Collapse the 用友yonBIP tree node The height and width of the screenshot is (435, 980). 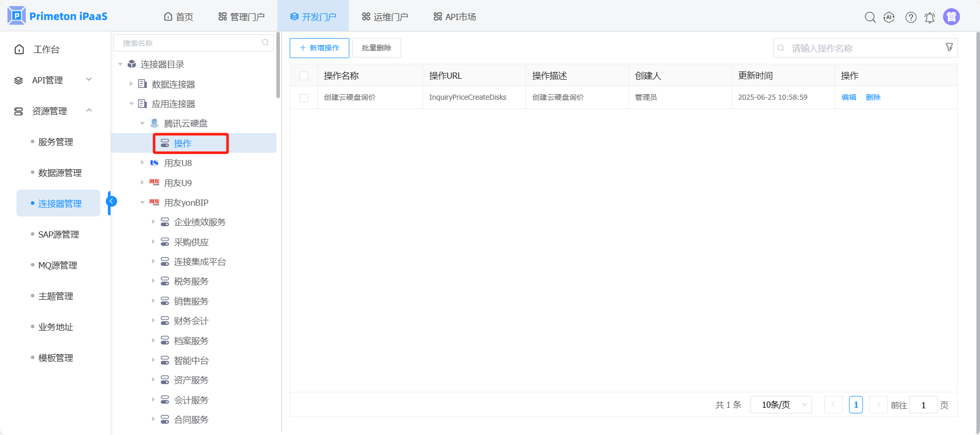click(142, 203)
